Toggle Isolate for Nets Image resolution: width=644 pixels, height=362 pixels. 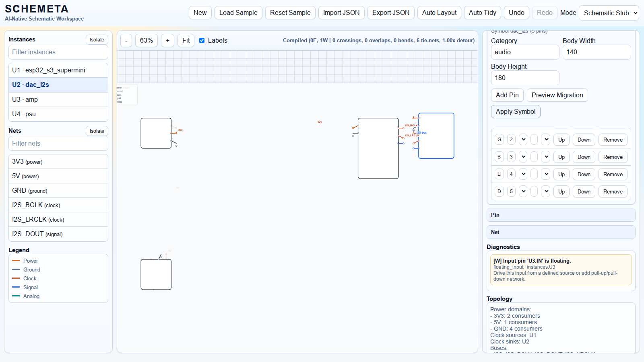point(97,131)
